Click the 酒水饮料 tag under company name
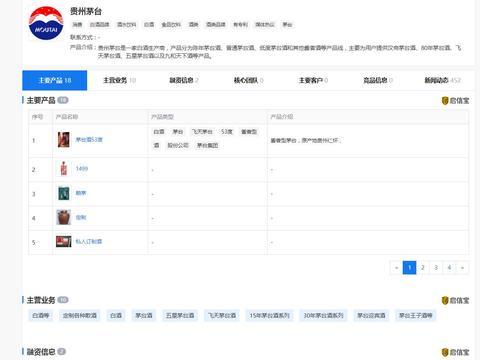The height and width of the screenshot is (360, 480). click(126, 25)
